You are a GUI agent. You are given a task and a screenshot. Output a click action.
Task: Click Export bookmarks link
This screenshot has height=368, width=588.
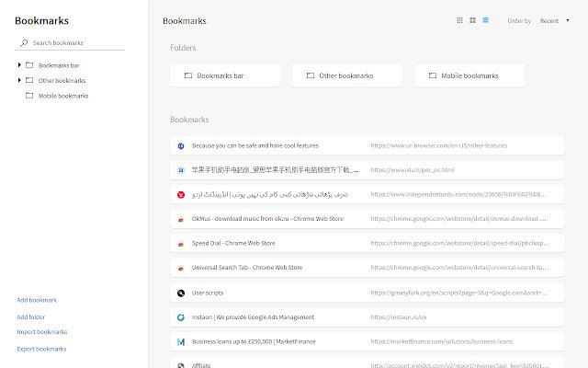[41, 349]
